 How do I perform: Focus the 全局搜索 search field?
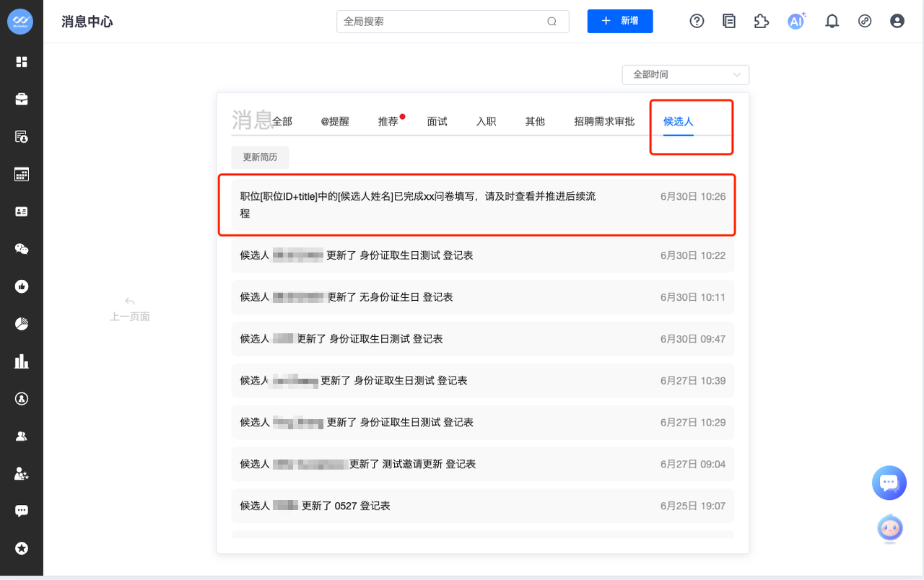pos(453,22)
